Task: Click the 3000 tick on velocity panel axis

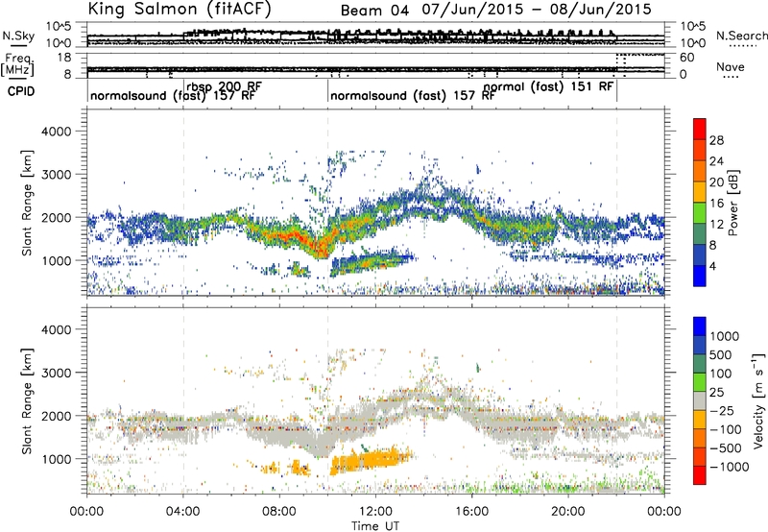Action: [56, 373]
